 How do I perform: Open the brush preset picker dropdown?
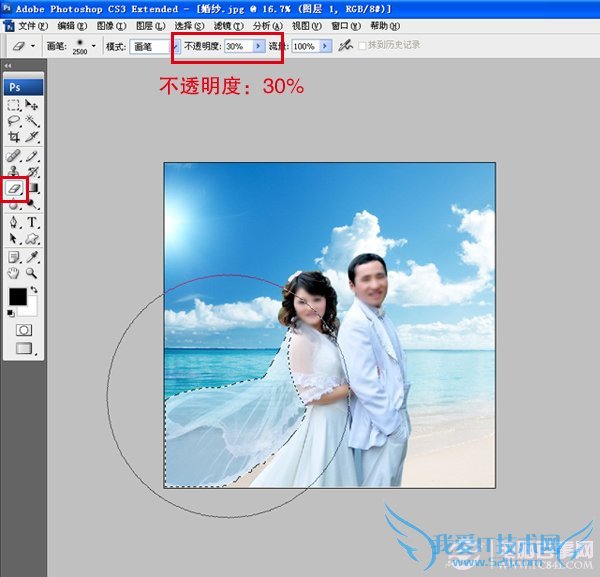(x=89, y=46)
